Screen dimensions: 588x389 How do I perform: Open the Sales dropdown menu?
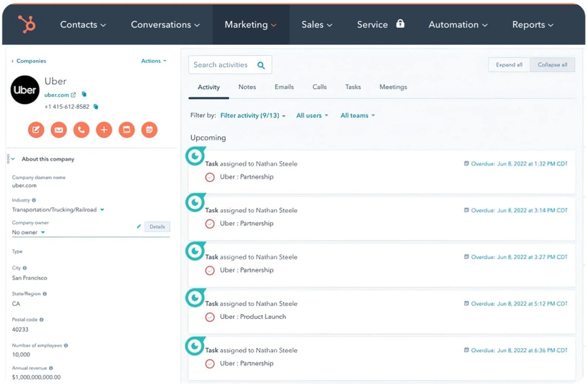coord(317,25)
